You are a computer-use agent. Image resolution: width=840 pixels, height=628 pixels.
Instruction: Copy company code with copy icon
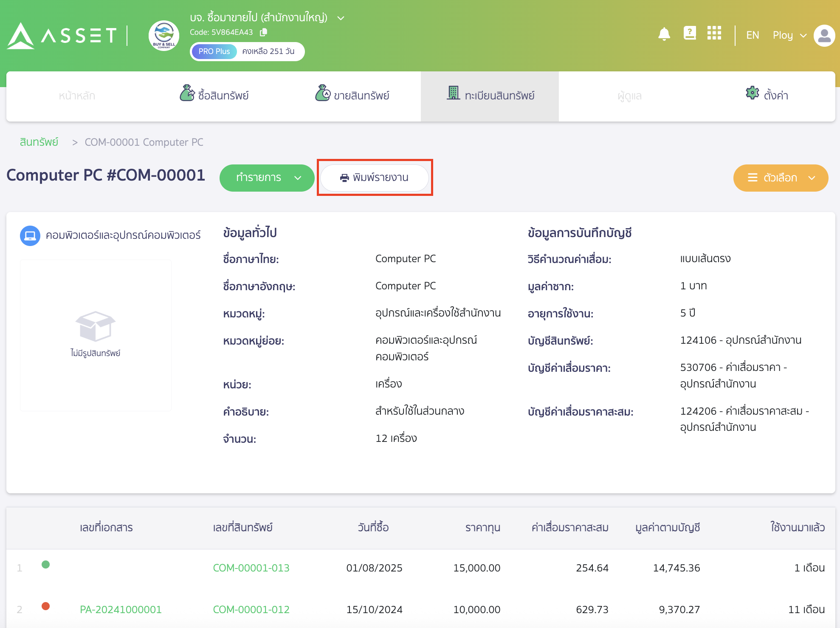[264, 32]
